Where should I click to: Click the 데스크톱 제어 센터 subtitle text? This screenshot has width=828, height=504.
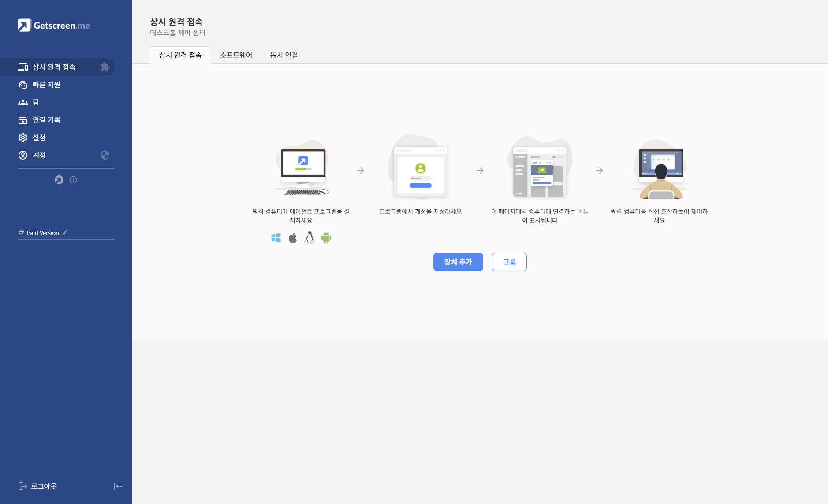click(x=178, y=33)
